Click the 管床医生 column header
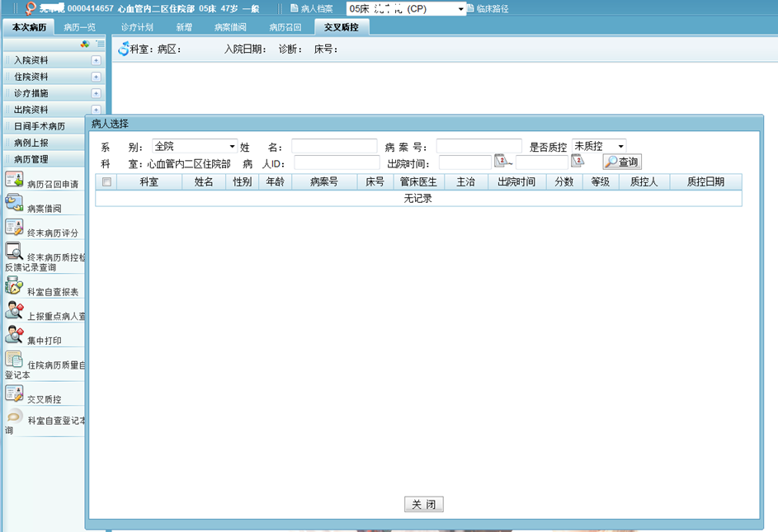778x532 pixels. [x=419, y=181]
